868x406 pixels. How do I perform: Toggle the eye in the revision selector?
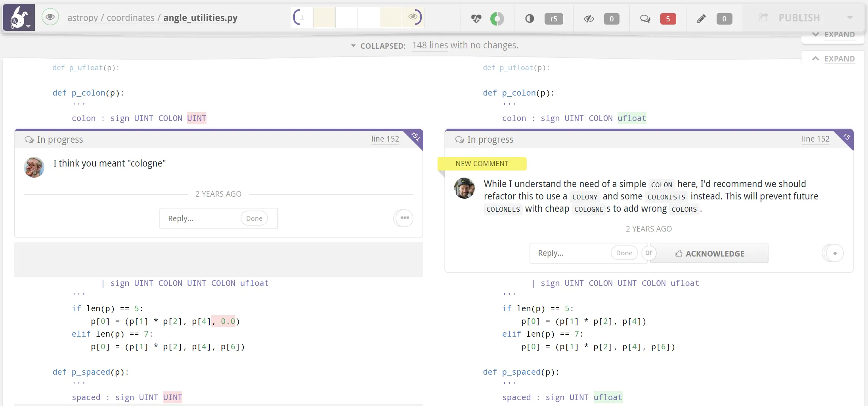(413, 16)
